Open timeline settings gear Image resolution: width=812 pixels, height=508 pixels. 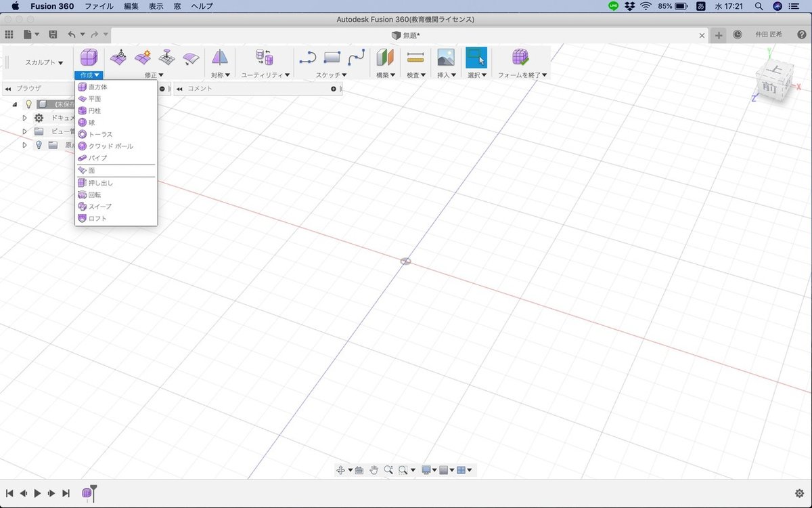[799, 494]
